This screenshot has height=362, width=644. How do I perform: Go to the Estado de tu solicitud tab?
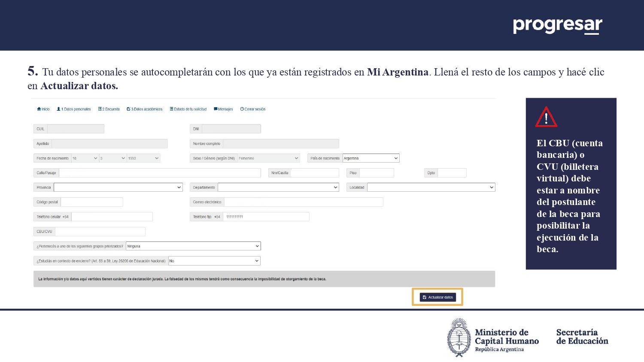[188, 109]
